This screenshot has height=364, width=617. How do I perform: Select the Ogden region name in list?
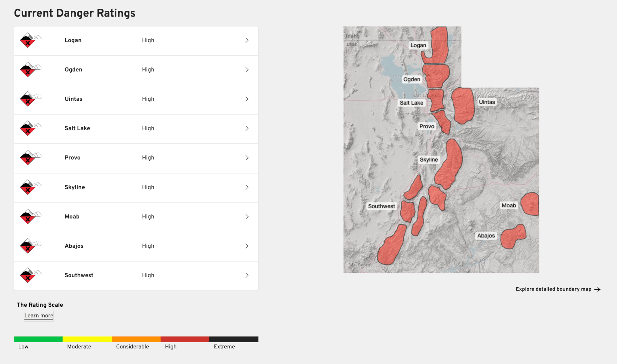[x=73, y=70]
